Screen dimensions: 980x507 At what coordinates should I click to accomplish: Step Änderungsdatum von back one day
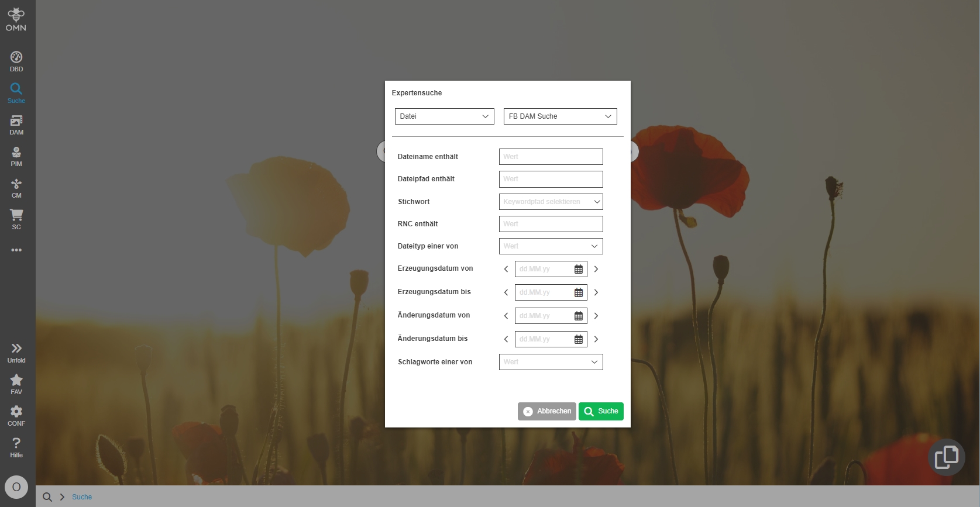[506, 316]
